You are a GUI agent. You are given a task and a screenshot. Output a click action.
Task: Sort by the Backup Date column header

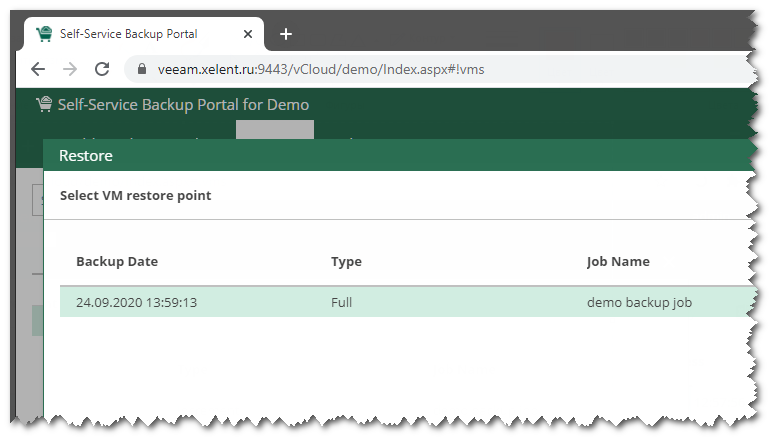(x=117, y=262)
